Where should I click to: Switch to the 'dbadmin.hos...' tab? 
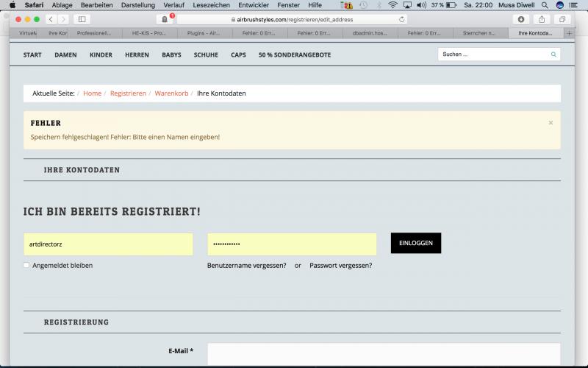point(371,33)
